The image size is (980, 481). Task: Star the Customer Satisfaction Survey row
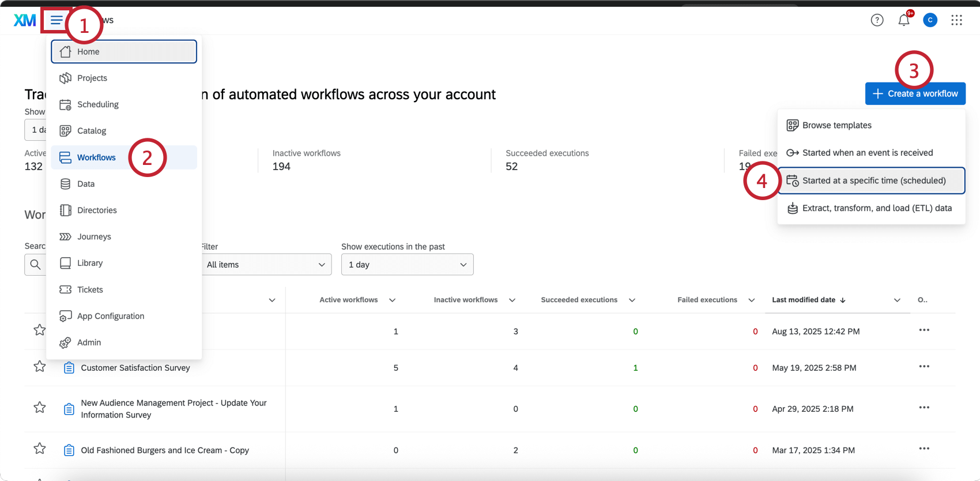click(x=39, y=367)
